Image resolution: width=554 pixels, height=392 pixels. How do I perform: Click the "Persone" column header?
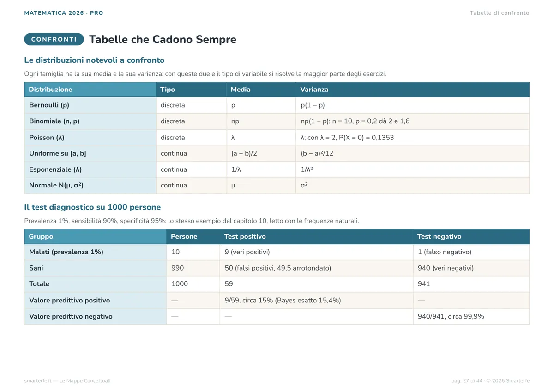point(193,236)
